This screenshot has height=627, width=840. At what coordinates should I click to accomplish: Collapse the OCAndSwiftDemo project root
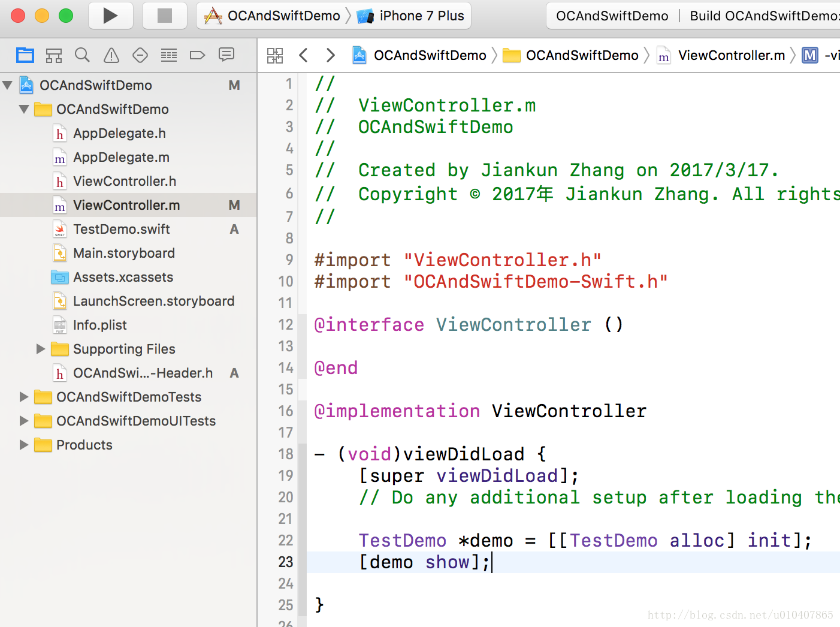8,85
